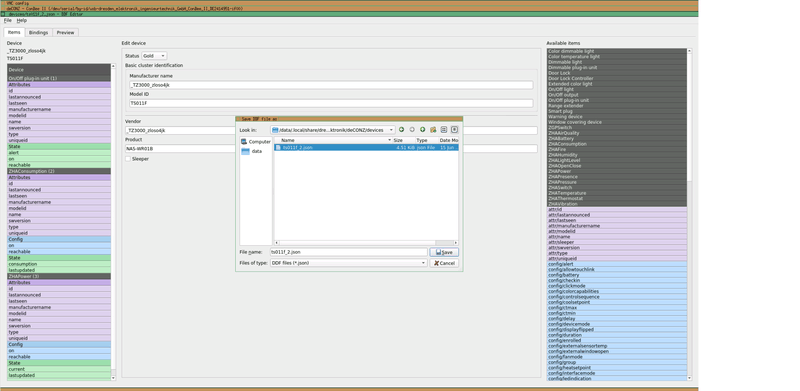Open the Help menu
Viewport: 800px width, 391px height.
pos(21,20)
